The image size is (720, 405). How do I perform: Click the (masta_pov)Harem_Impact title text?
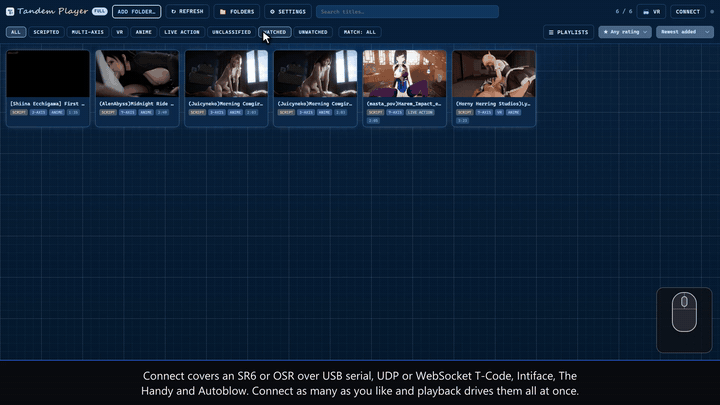[x=404, y=104]
